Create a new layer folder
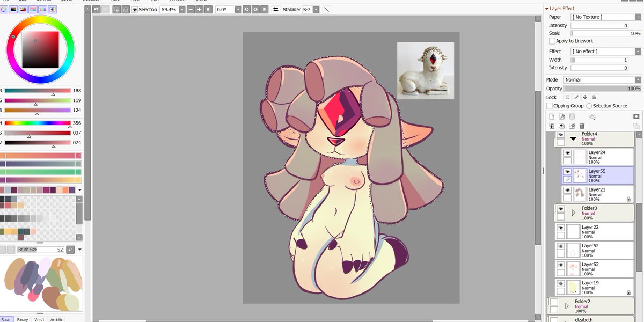 pyautogui.click(x=572, y=116)
